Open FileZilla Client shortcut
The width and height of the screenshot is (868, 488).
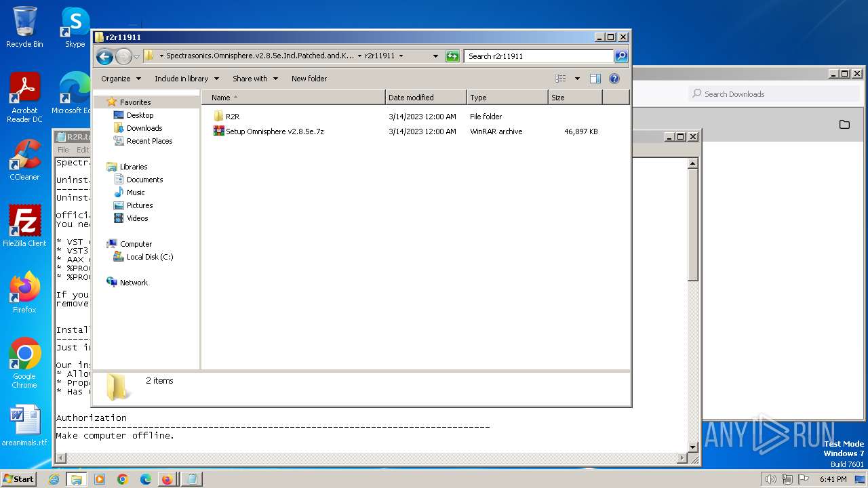pos(24,226)
